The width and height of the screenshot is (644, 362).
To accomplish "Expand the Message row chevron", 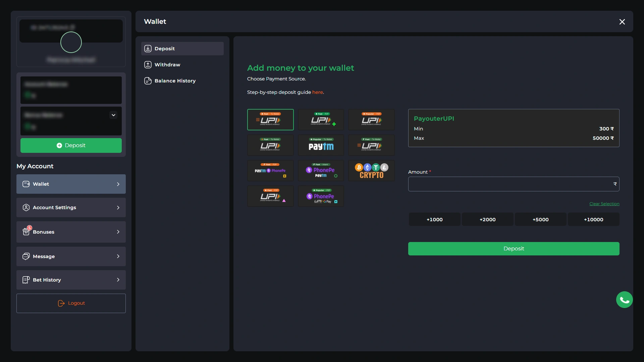I will tap(118, 256).
